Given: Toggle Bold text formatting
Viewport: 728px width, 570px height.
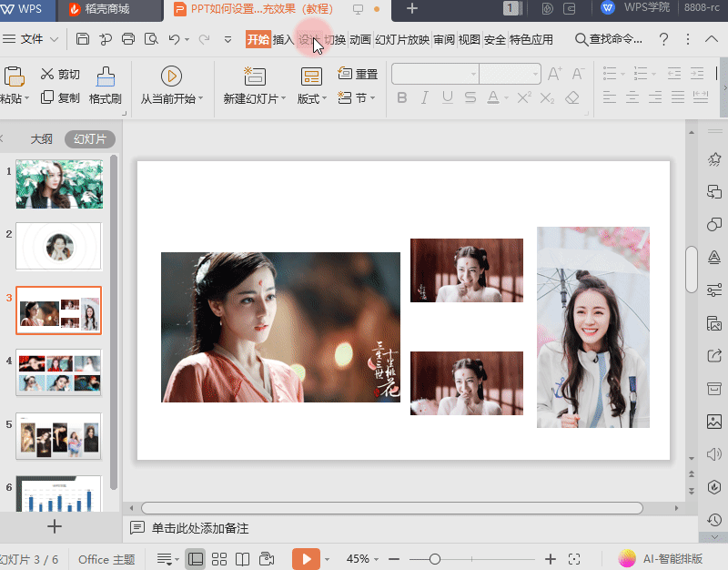Looking at the screenshot, I should 402,98.
